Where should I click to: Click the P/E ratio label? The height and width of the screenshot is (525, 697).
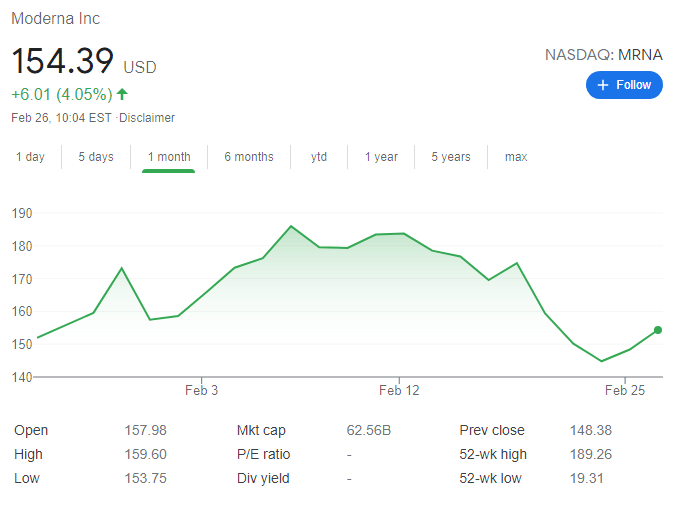pyautogui.click(x=263, y=454)
